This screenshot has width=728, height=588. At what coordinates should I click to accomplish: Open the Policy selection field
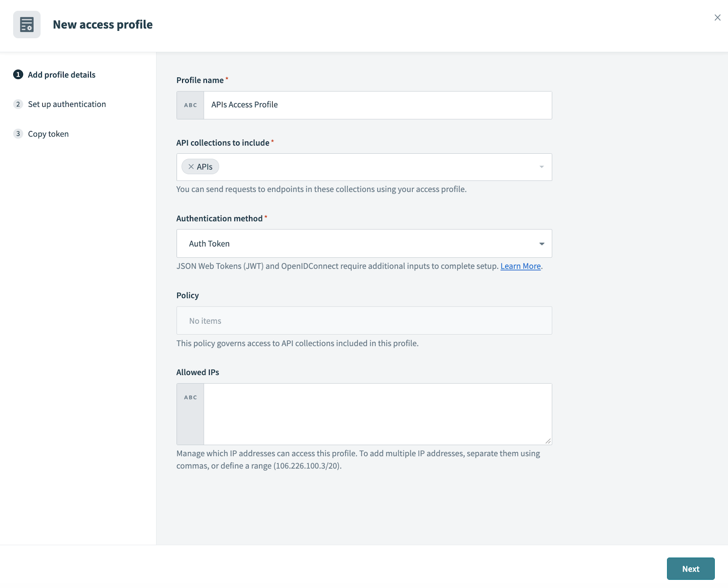click(x=364, y=320)
